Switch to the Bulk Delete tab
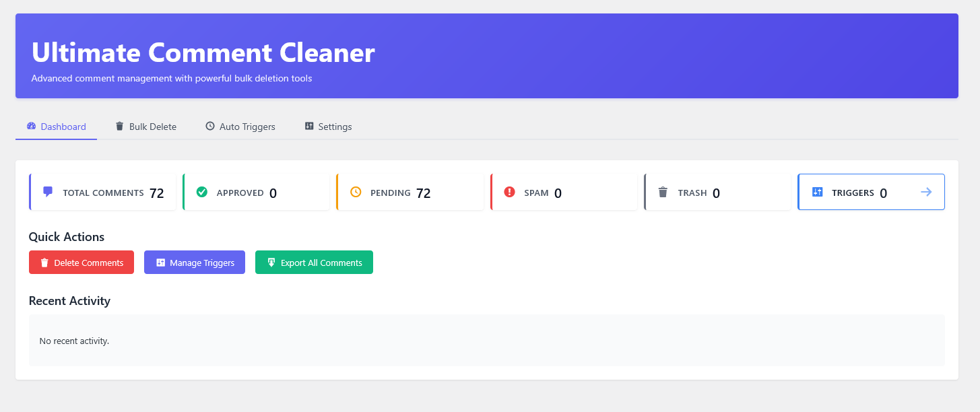Viewport: 980px width, 412px height. (x=145, y=126)
